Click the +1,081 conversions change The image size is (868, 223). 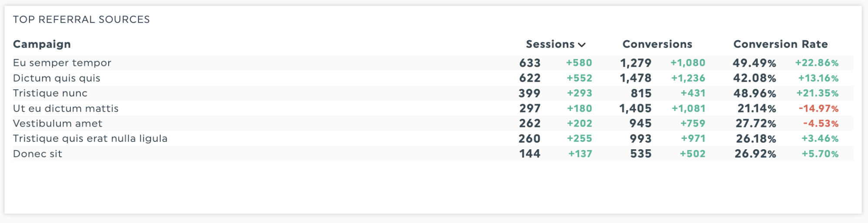[x=689, y=108]
